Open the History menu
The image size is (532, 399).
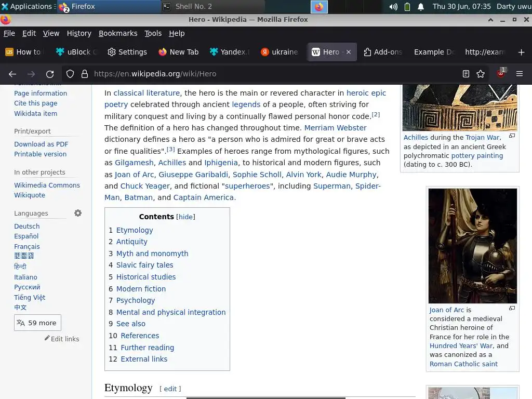(x=79, y=33)
